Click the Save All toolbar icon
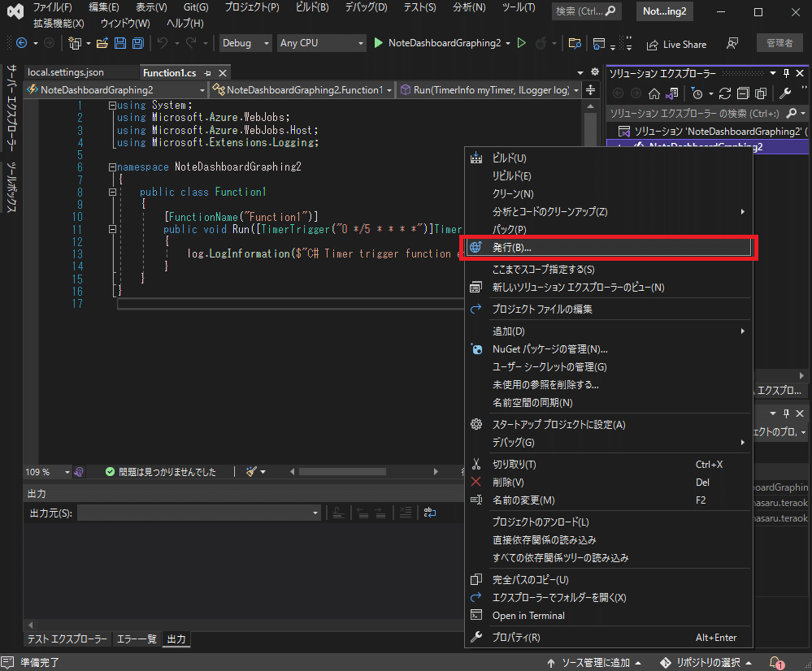The height and width of the screenshot is (671, 812). click(x=137, y=43)
